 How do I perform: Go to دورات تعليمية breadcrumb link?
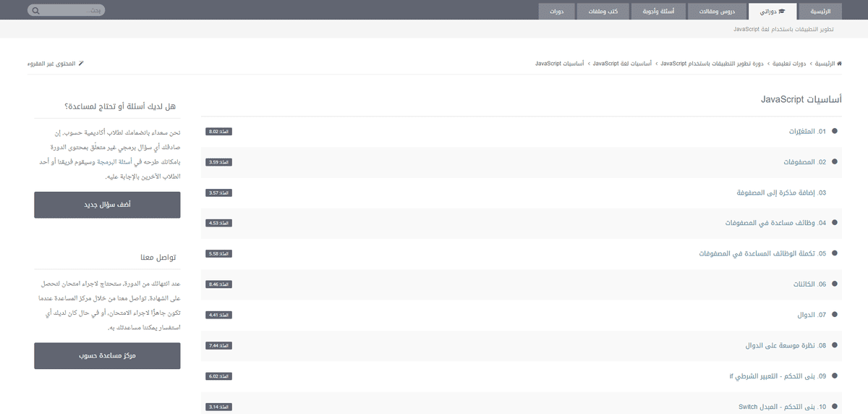click(x=790, y=64)
